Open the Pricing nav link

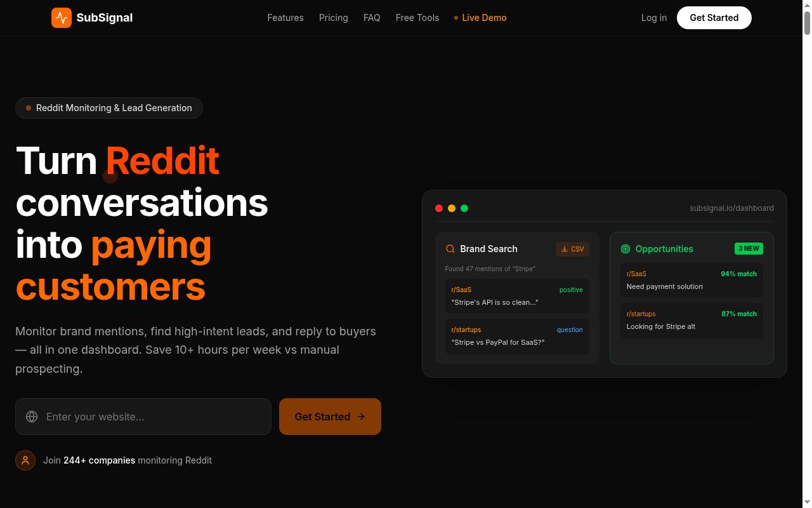point(334,18)
